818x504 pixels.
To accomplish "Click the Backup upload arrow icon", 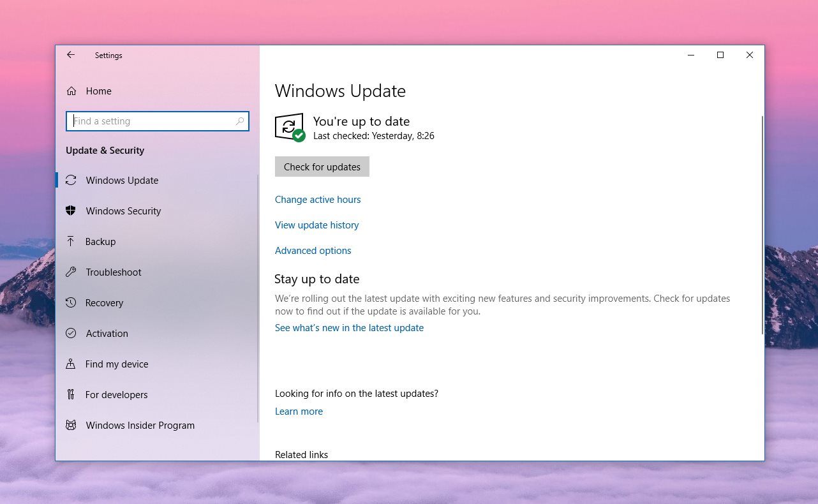I will 71,242.
